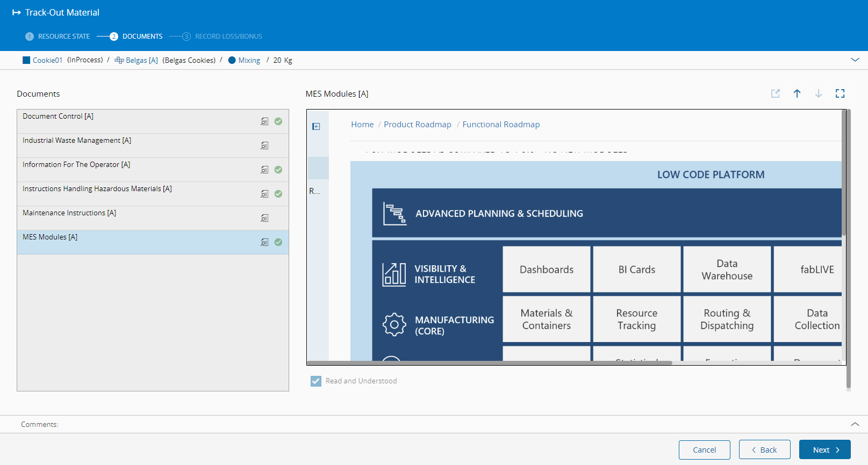
Task: Click green check on Information For The Operator
Action: (278, 170)
